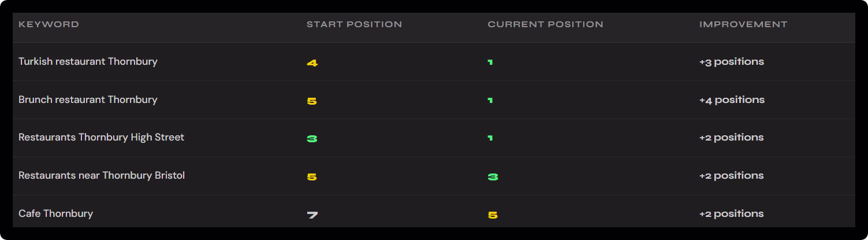Click current position 1 for Turkish restaurant
Screen dimensions: 868x240
pos(490,62)
